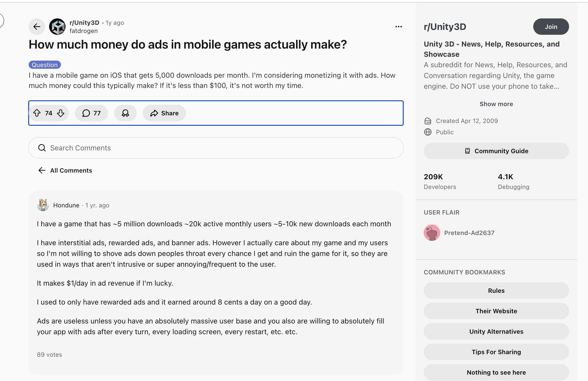
Task: Join the r/Unity3D community
Action: pos(551,27)
